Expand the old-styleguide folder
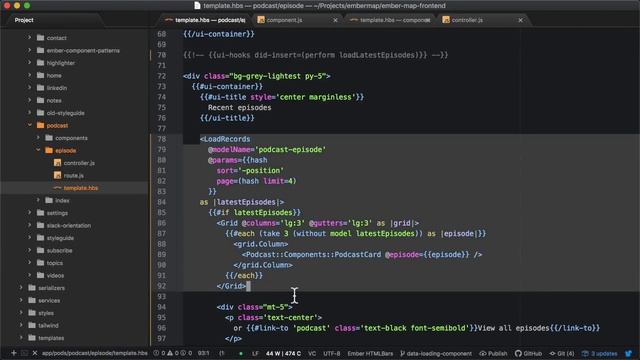Image resolution: width=640 pixels, height=360 pixels. (29, 113)
